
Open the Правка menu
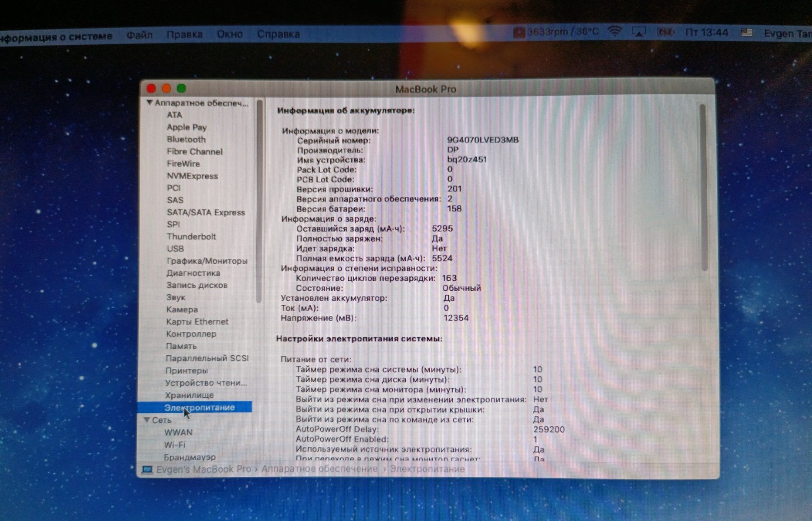[184, 34]
